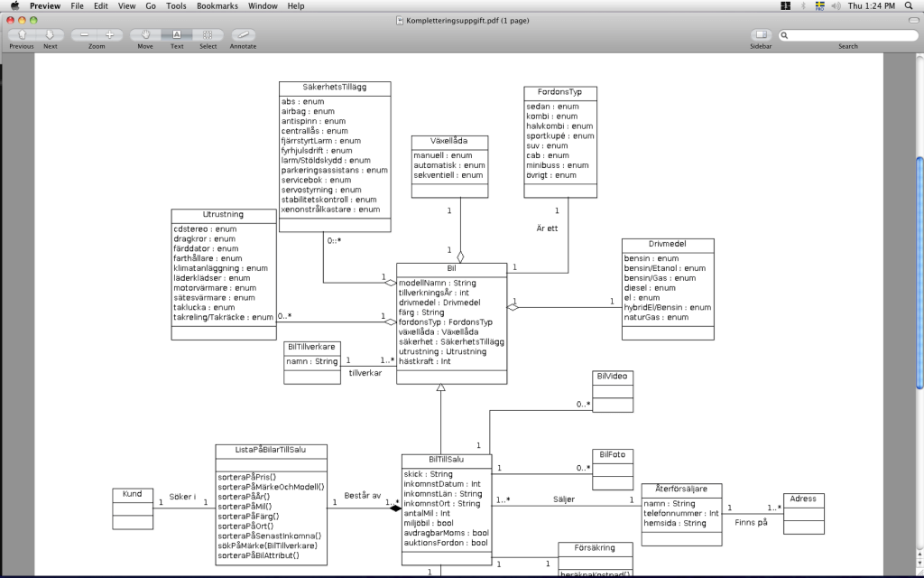
Task: Open the Swedish input source menu
Action: [x=819, y=5]
